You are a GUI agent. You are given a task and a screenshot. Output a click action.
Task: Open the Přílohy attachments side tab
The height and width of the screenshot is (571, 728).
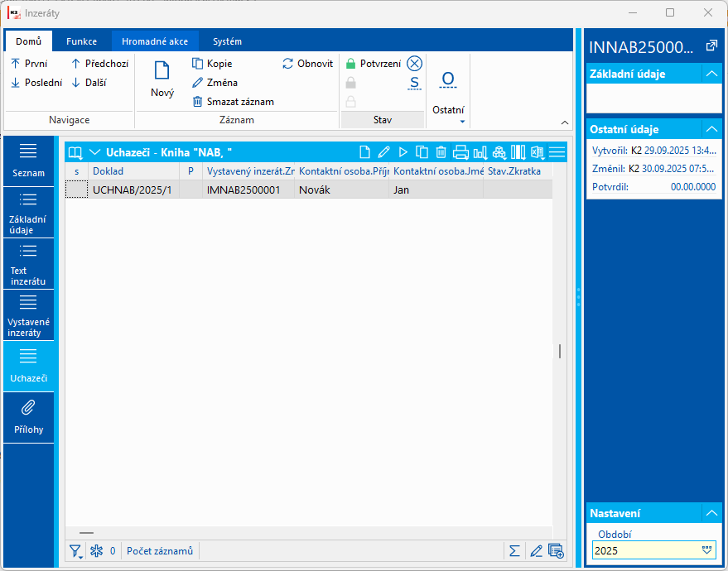[x=28, y=418]
